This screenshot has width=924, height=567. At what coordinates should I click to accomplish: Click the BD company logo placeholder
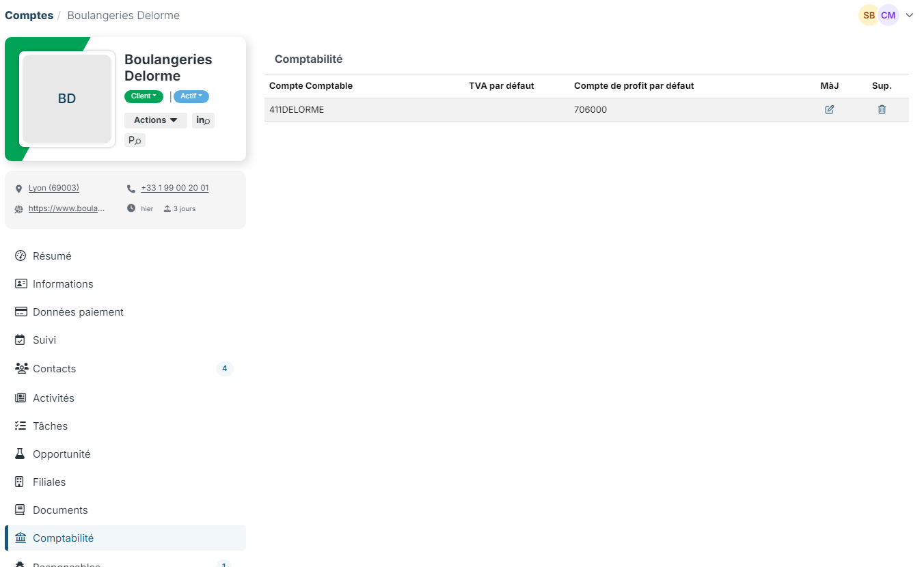(67, 99)
